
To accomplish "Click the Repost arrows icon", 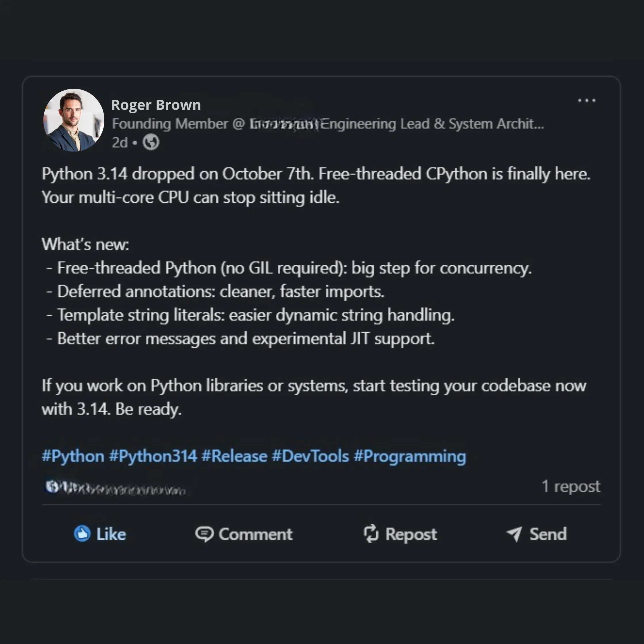I will [x=371, y=534].
